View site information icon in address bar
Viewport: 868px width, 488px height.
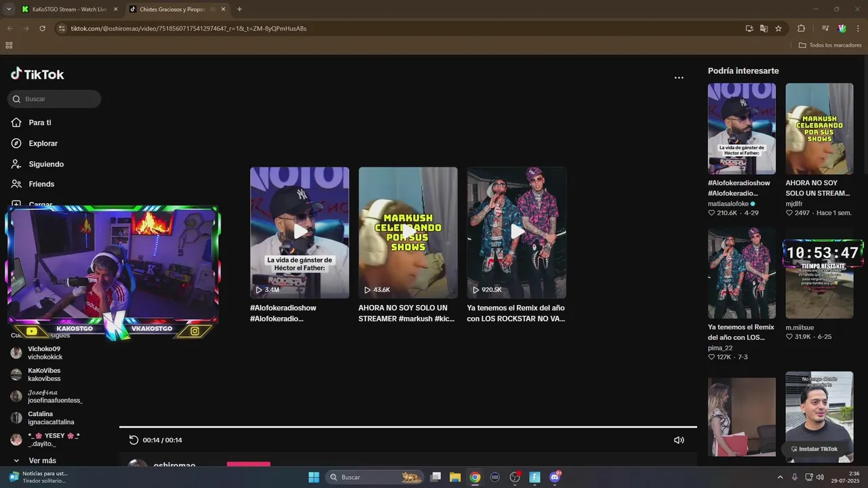[x=62, y=28]
